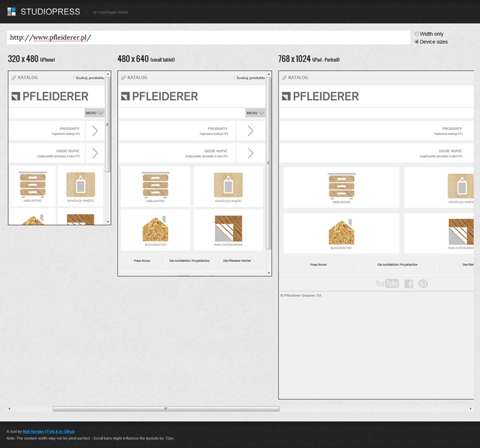Open Gdzie Kupić arrow in iPhone preview

pos(95,153)
